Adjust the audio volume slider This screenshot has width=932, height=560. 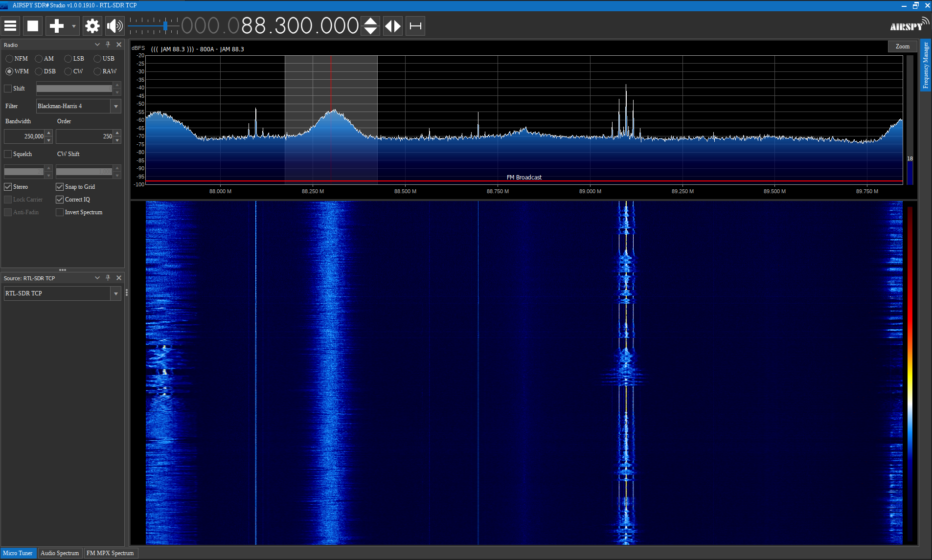coord(154,25)
